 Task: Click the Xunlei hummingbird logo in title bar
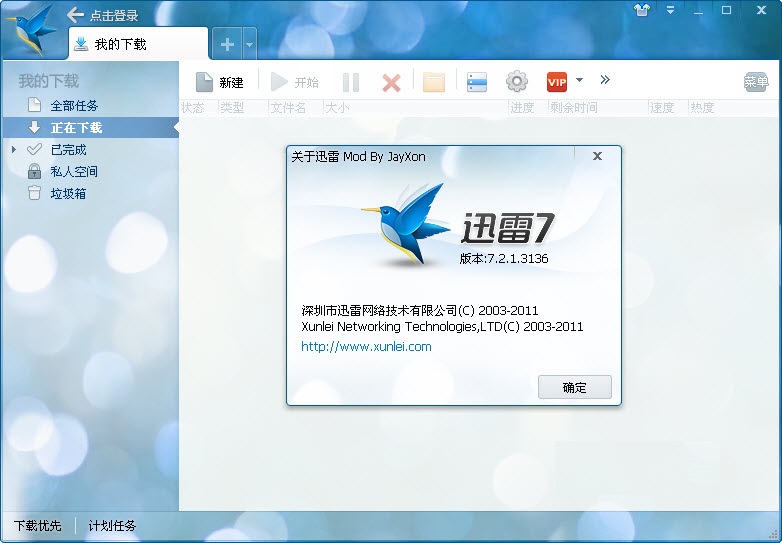31,30
